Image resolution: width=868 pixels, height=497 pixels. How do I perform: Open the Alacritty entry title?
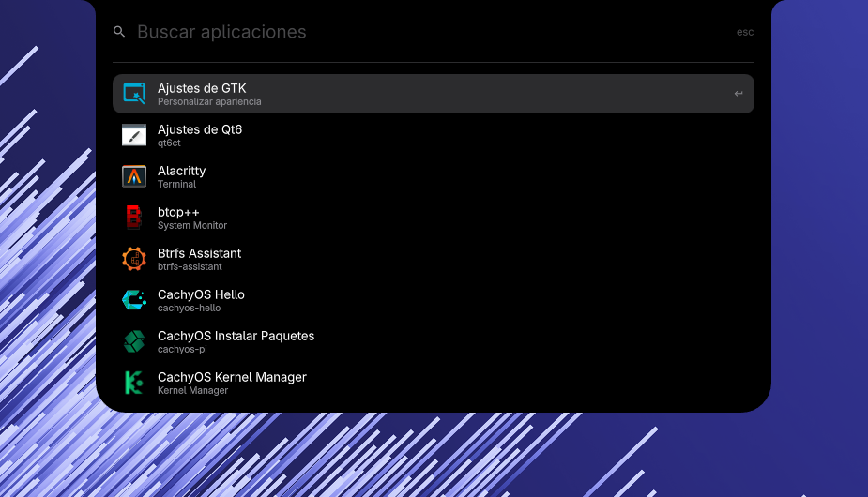[x=181, y=171]
